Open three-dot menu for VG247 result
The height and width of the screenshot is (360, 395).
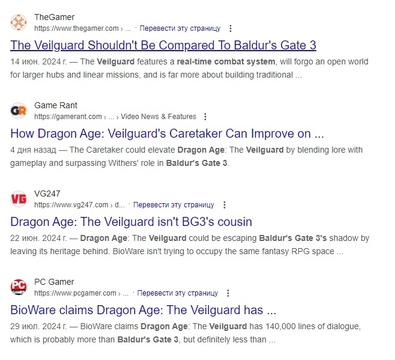tap(224, 205)
